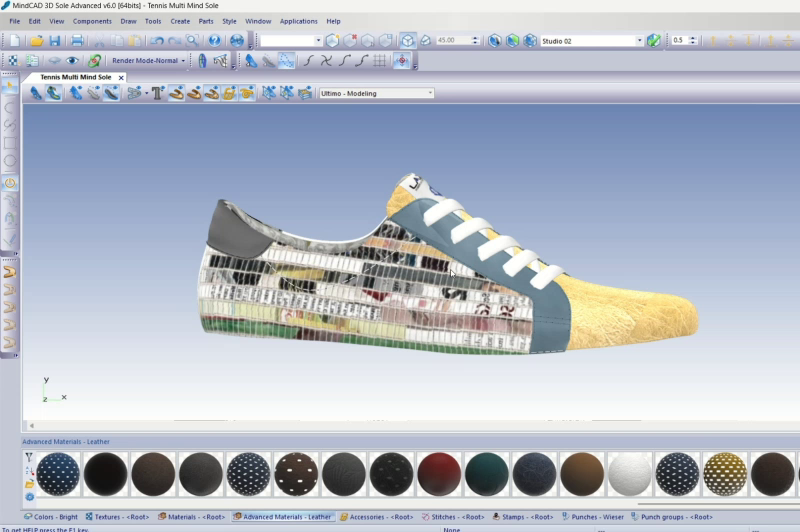Click the text T tool icon

[157, 93]
